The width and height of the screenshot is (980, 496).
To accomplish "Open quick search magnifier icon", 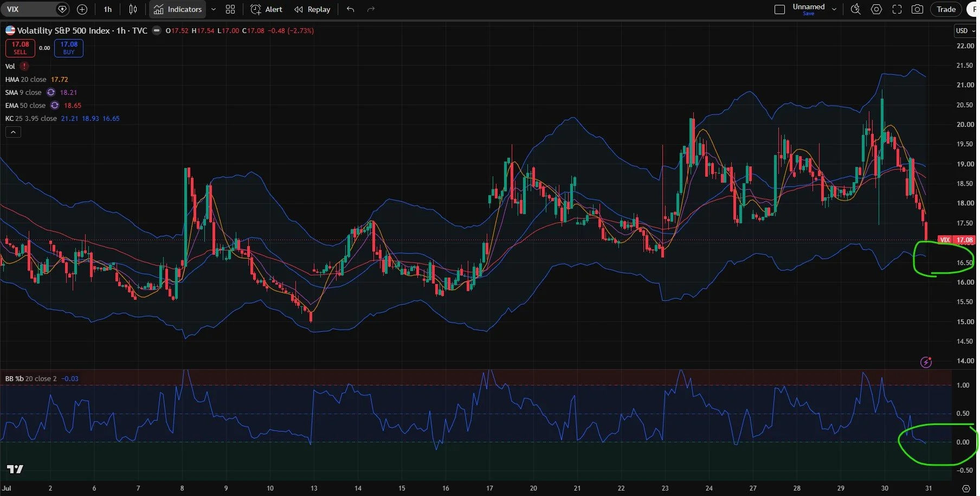I will [856, 9].
